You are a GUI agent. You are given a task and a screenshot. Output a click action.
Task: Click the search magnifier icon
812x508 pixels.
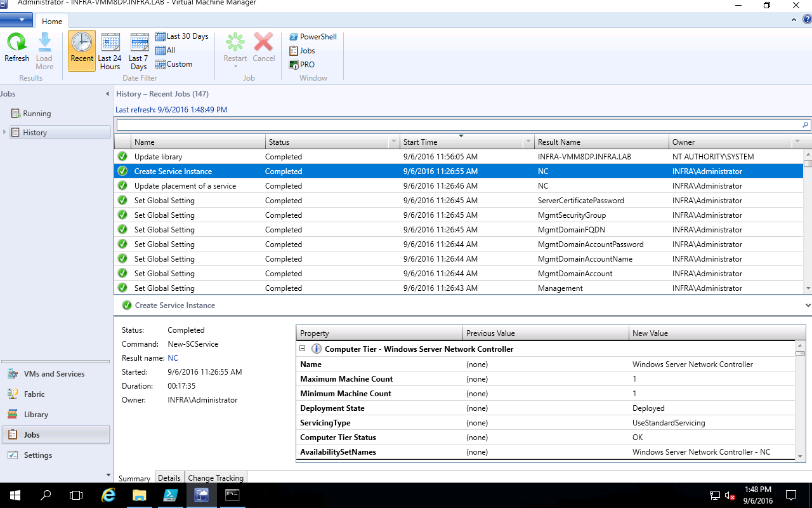(806, 125)
